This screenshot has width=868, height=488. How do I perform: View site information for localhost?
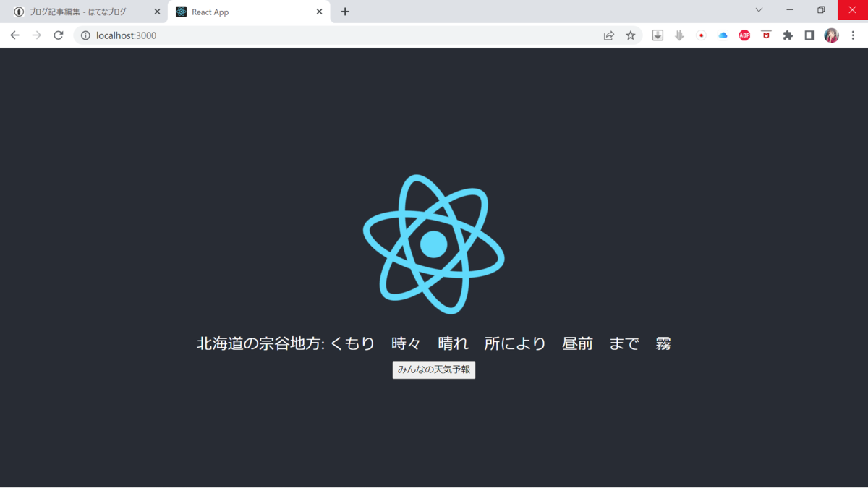point(85,35)
